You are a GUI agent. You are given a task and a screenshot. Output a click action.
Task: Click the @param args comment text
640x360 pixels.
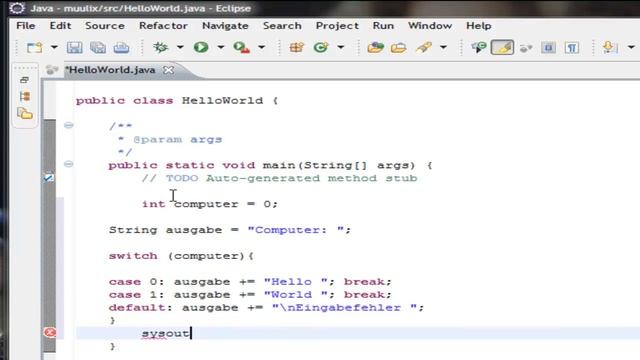pyautogui.click(x=178, y=140)
